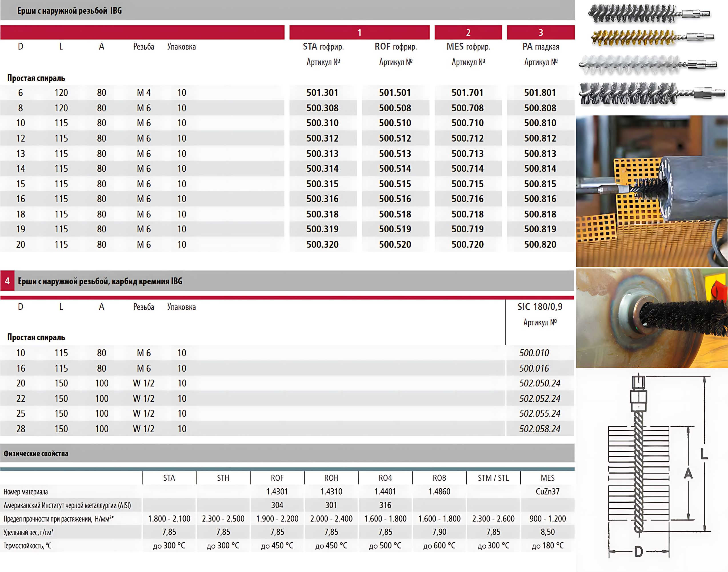Click article number 500.808
This screenshot has height=572, width=728.
pos(540,108)
